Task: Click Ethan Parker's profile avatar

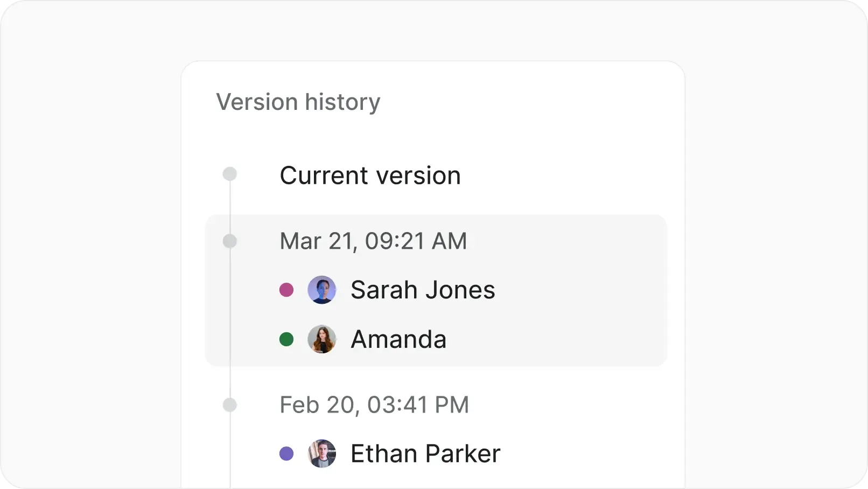Action: click(x=322, y=453)
